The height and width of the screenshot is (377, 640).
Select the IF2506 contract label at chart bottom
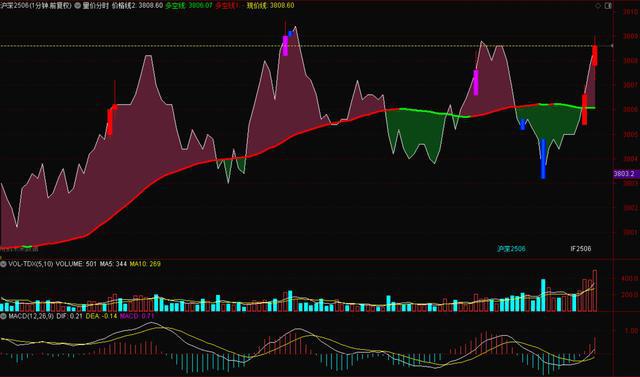[x=581, y=248]
